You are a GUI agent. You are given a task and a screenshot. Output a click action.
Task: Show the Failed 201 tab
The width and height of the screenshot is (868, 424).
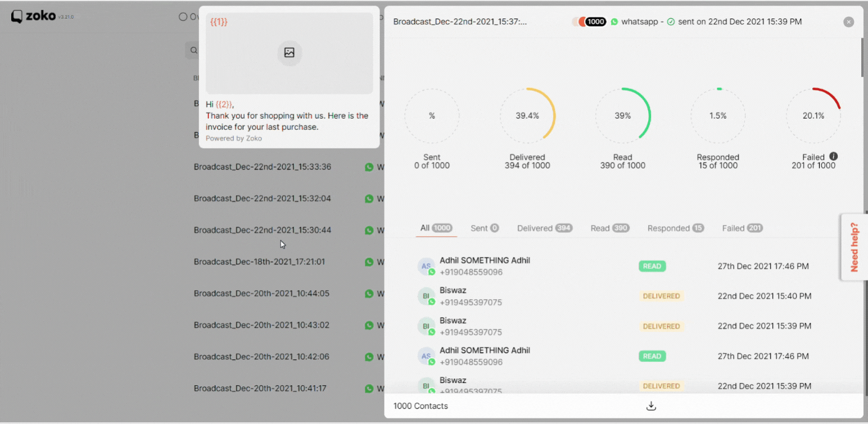click(x=742, y=228)
